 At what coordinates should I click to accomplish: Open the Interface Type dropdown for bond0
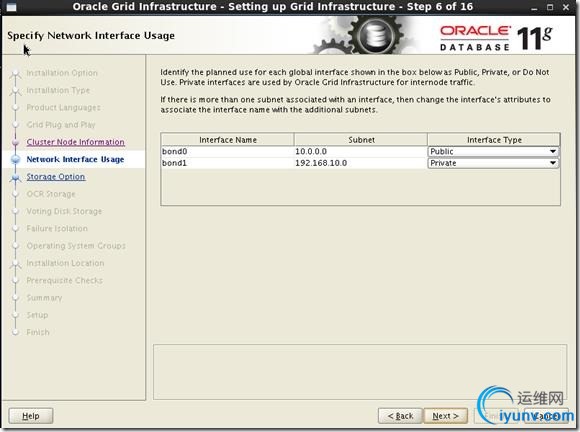(x=493, y=151)
